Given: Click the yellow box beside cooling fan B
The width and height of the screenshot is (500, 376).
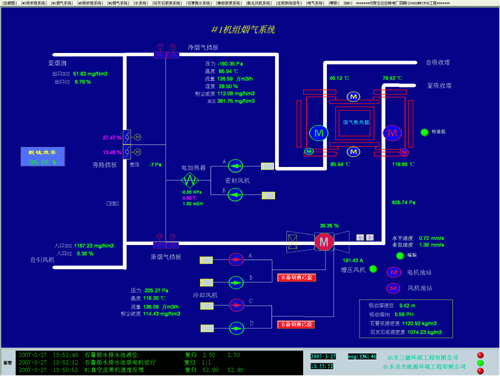Looking at the screenshot, I should pos(206,283).
